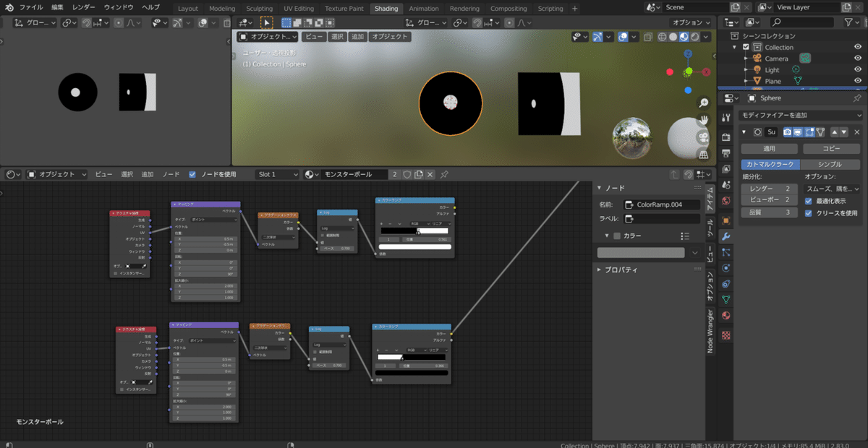Hide the Light object via eye icon
The image size is (868, 448).
857,69
